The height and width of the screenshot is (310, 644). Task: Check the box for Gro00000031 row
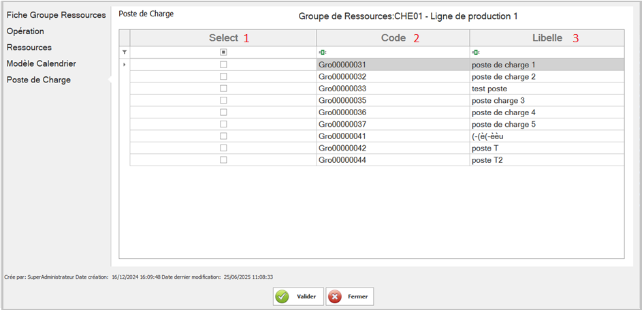point(223,65)
